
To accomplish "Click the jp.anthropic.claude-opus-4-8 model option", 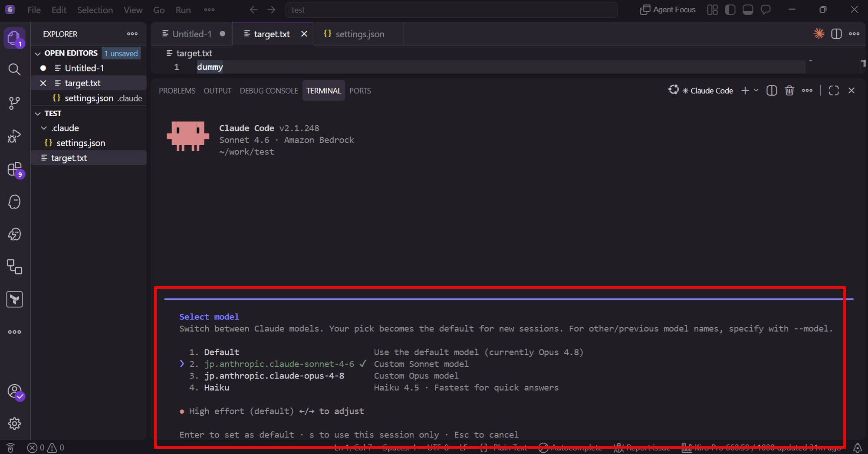I will pos(274,376).
